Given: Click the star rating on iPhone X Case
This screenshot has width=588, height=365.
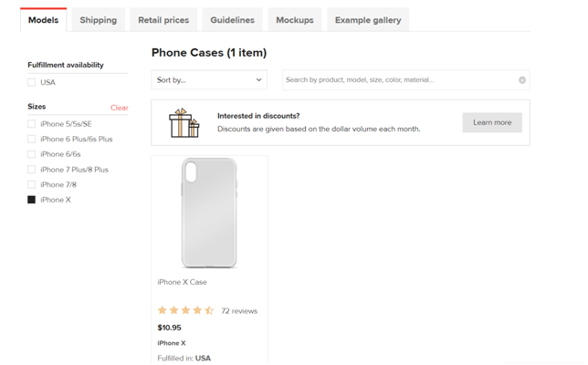Looking at the screenshot, I should click(x=185, y=311).
